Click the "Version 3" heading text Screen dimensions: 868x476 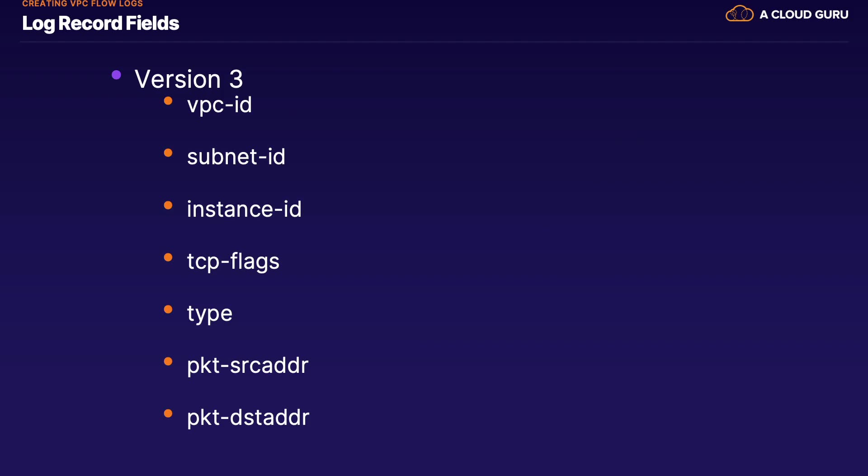[x=189, y=79]
